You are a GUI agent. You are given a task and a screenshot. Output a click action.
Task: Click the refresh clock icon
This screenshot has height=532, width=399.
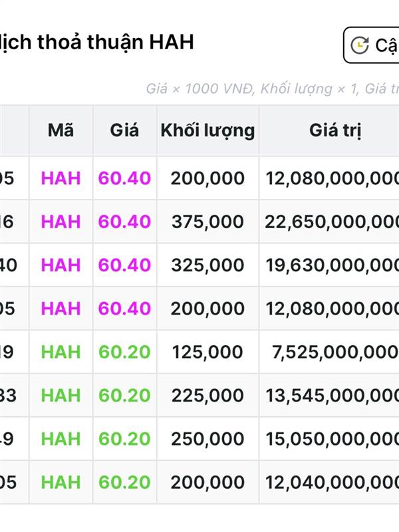(359, 45)
